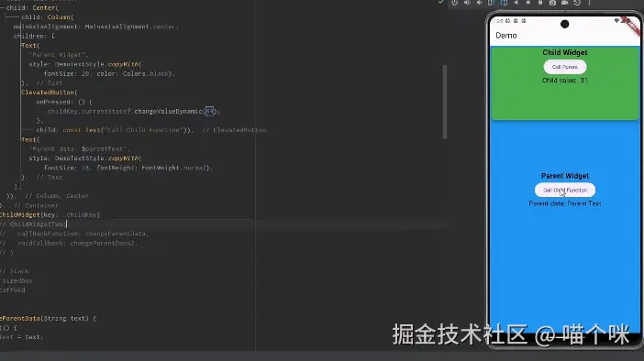Click the emulator overview square icon

pyautogui.click(x=540, y=3)
